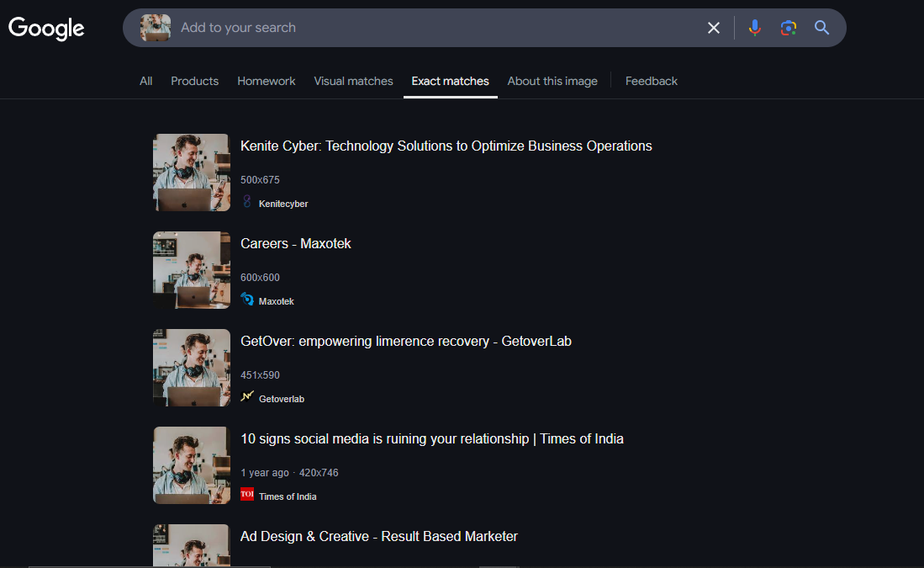
Task: Click the Google logo
Action: [x=46, y=28]
